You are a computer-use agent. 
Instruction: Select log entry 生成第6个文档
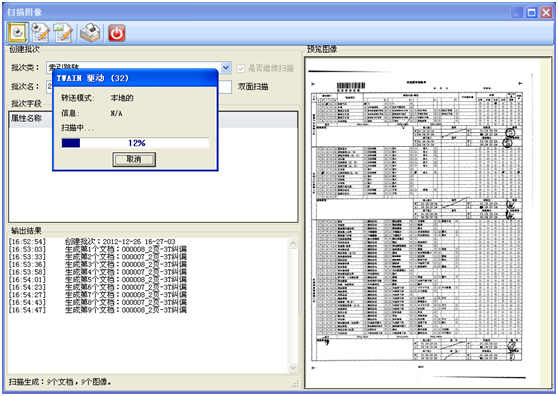coord(126,287)
